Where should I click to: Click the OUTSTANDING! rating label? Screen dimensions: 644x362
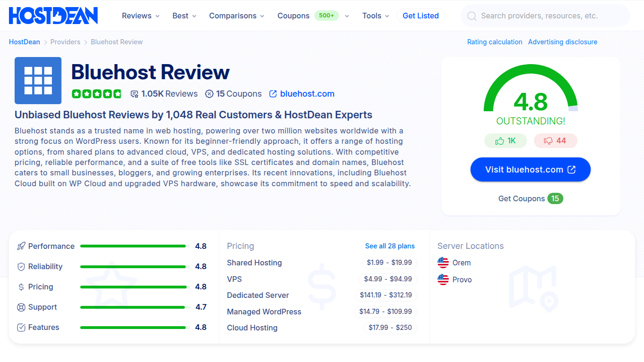[530, 121]
